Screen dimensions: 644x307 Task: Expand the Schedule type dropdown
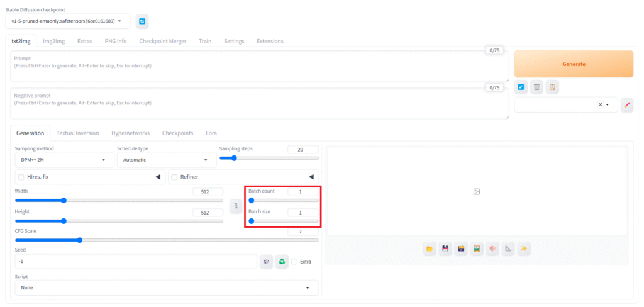coord(166,160)
